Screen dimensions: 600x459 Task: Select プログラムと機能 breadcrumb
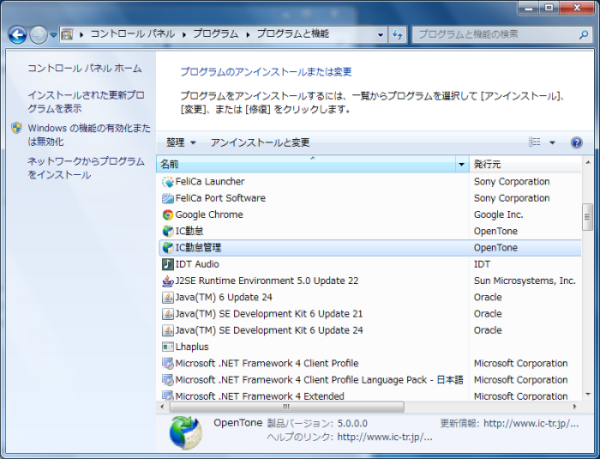point(293,34)
